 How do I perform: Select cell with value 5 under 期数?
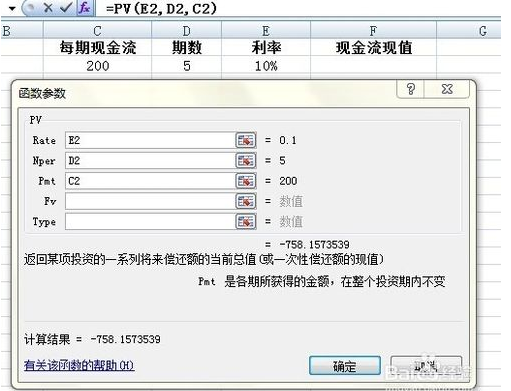[187, 65]
